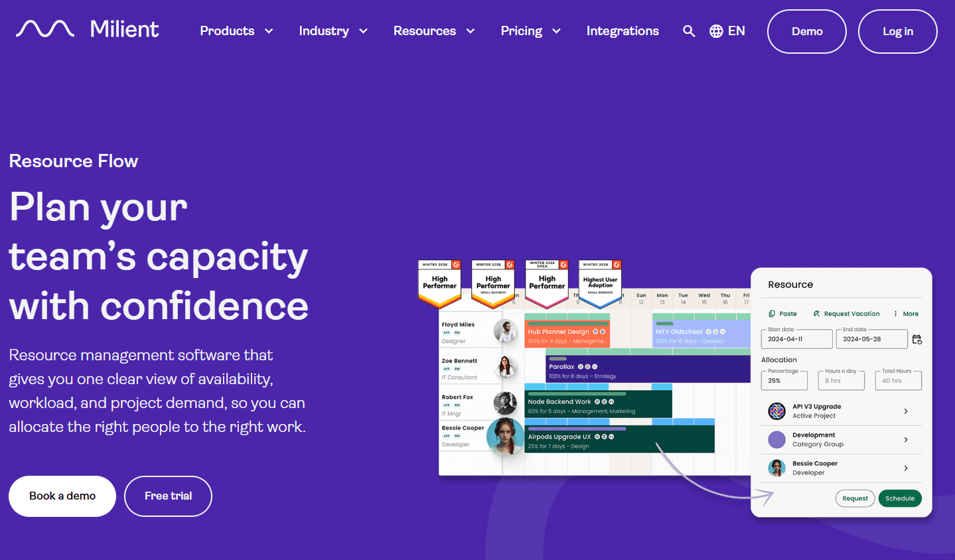Expand the chevron next to Products
This screenshot has width=955, height=560.
[269, 31]
